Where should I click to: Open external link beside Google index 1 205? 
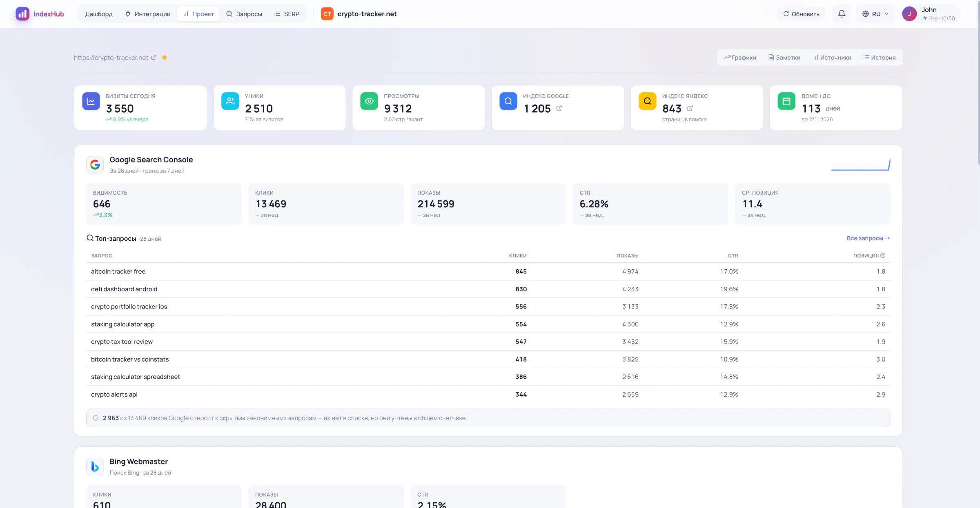click(559, 109)
